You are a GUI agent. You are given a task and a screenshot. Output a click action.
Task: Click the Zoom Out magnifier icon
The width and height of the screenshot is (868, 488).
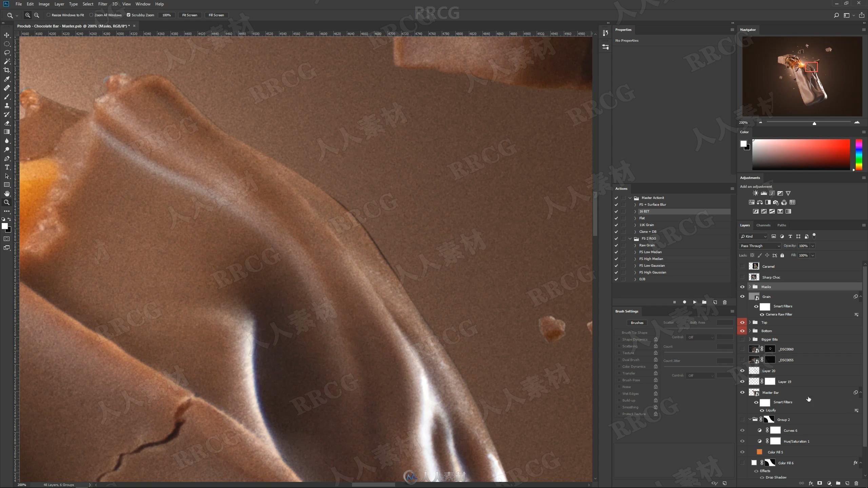click(x=37, y=15)
